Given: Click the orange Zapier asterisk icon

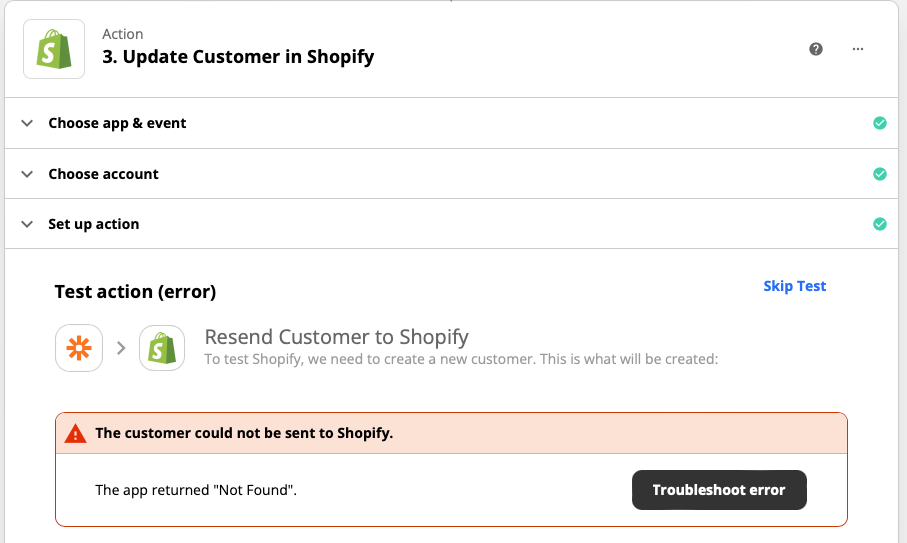Looking at the screenshot, I should point(79,348).
